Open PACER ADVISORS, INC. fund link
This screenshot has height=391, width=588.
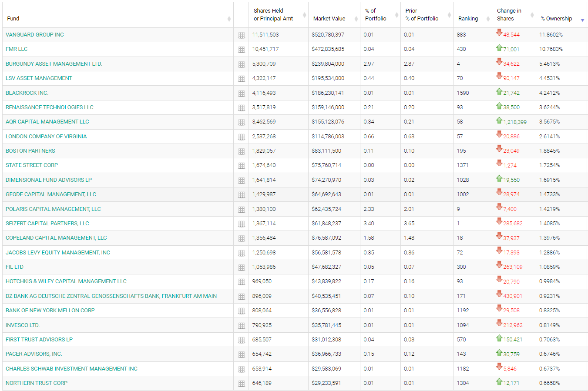click(x=34, y=354)
